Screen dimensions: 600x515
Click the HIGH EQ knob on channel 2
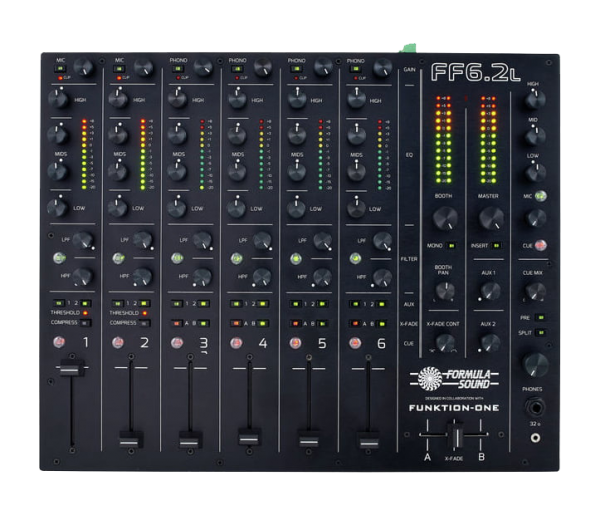tap(118, 99)
